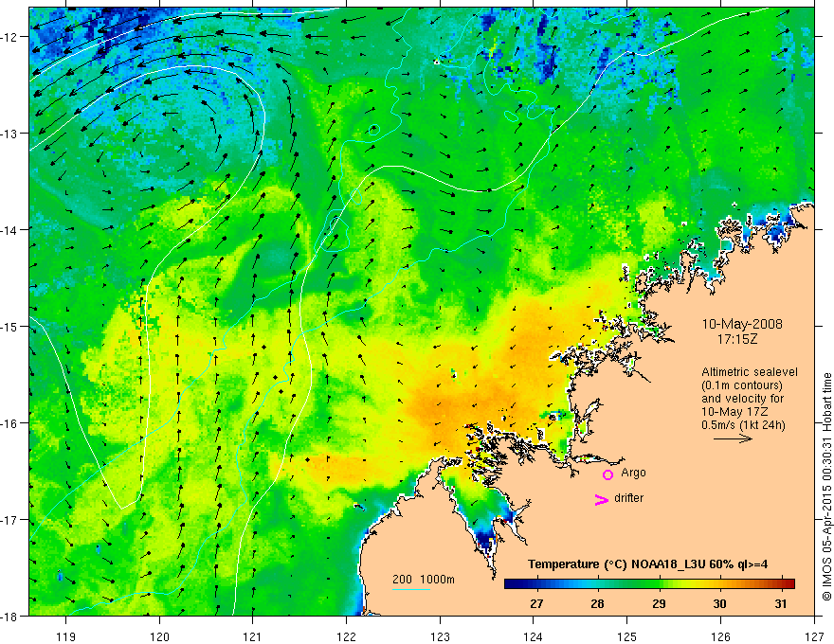Click the latitude axis label -18
Image resolution: width=834 pixels, height=644 pixels.
click(9, 616)
